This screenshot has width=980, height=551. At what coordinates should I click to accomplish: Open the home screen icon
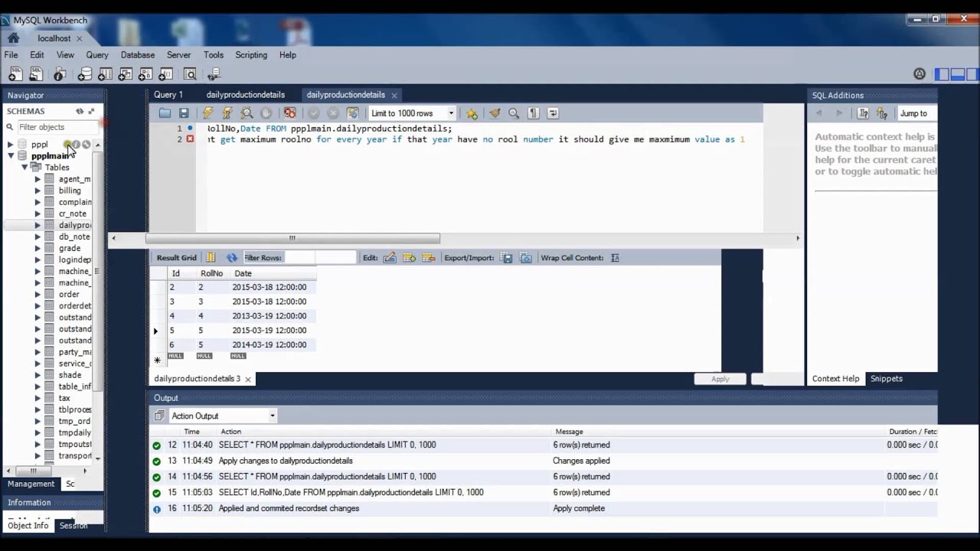[13, 37]
